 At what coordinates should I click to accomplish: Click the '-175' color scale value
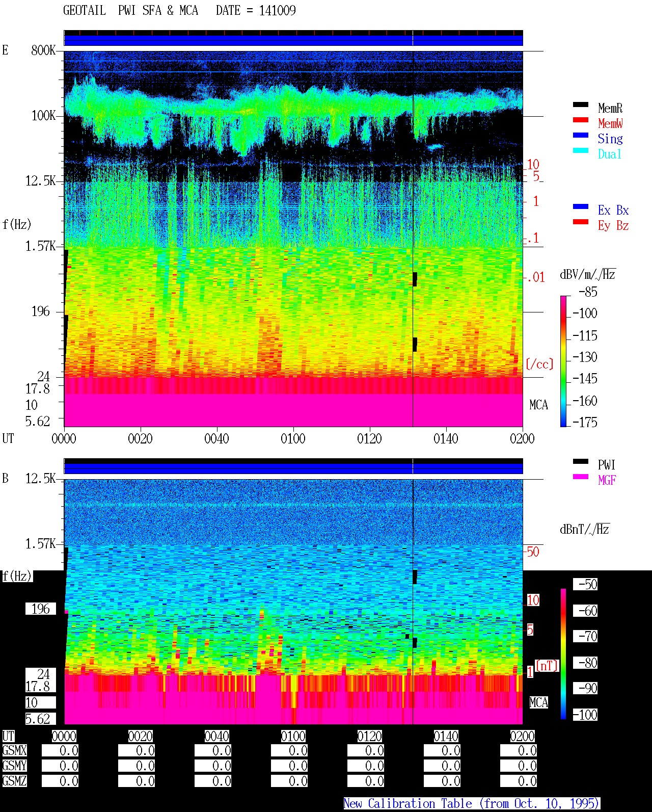coord(585,422)
